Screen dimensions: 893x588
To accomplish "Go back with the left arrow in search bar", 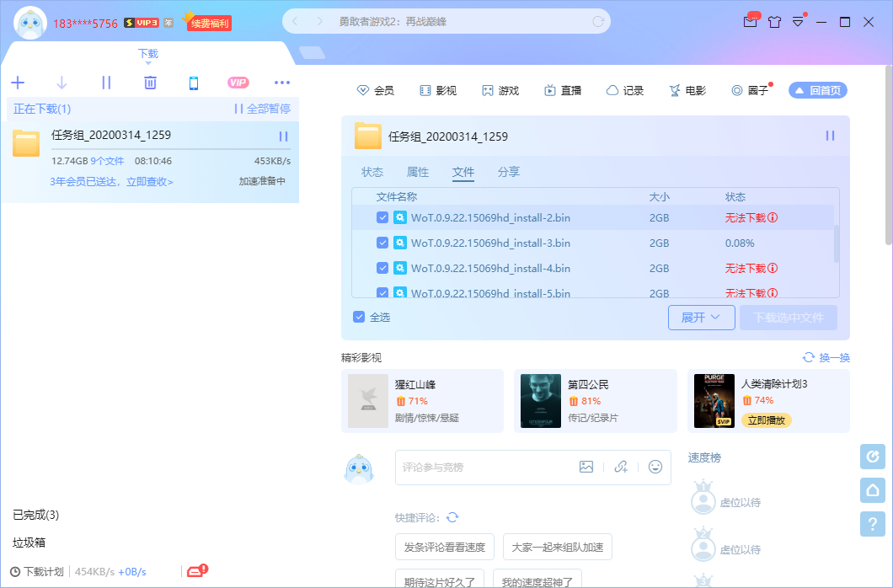I will (295, 22).
